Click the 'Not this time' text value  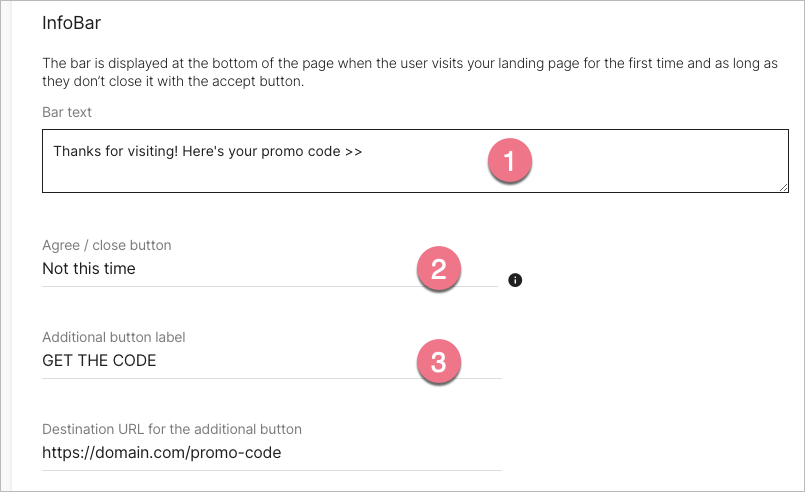point(89,269)
